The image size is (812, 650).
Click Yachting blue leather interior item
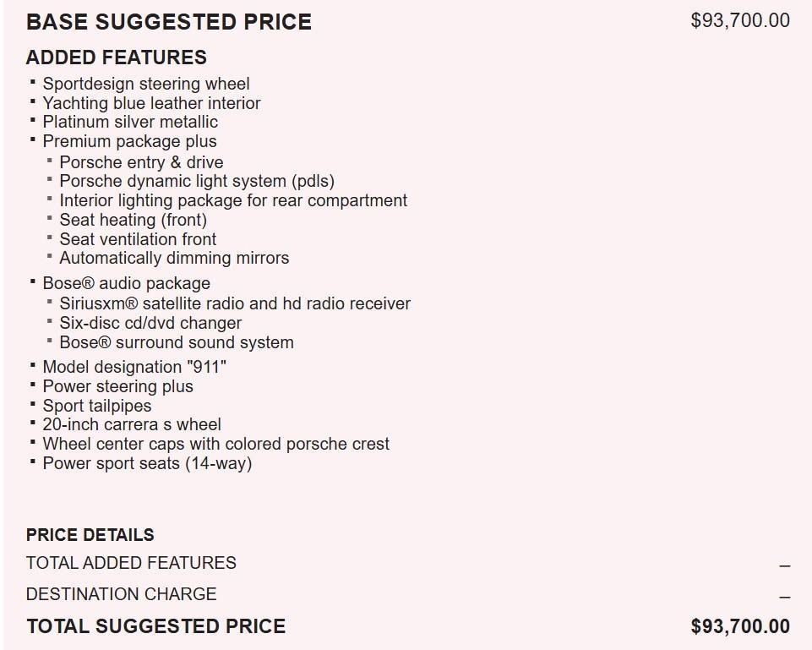pos(151,103)
